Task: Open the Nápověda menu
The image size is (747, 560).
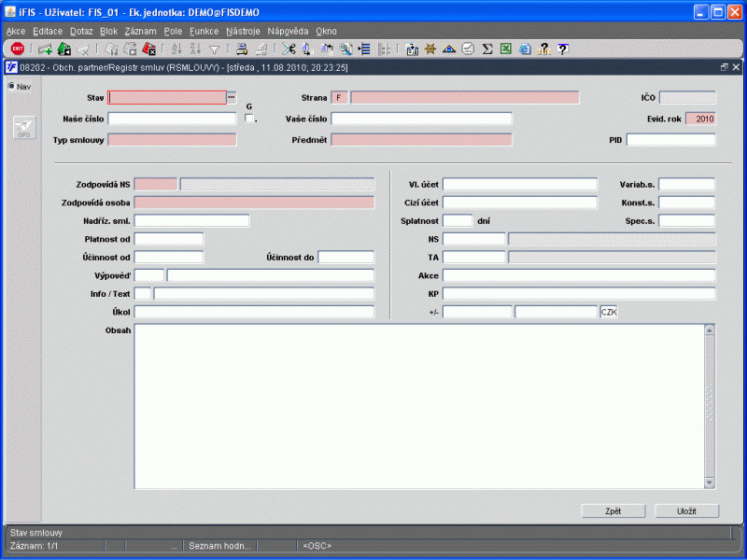Action: pyautogui.click(x=288, y=31)
